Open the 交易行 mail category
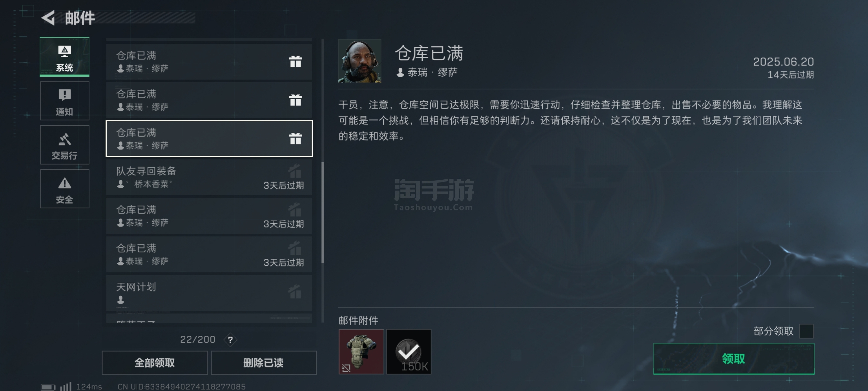The height and width of the screenshot is (391, 868). point(64,145)
